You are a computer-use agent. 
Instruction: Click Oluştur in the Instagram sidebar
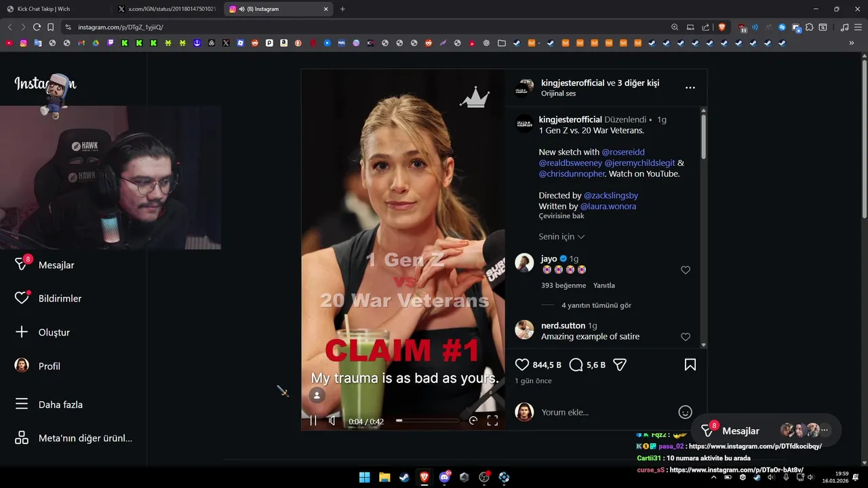tap(43, 332)
